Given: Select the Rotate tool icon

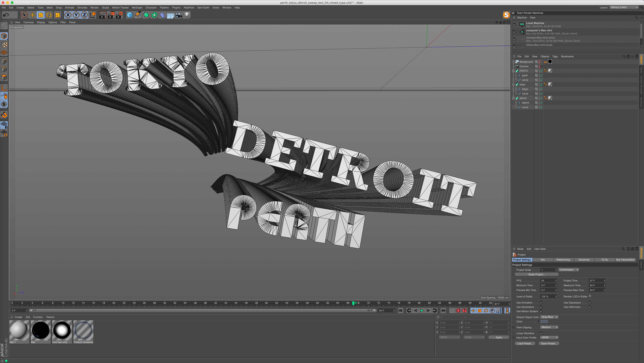Looking at the screenshot, I should tap(49, 15).
